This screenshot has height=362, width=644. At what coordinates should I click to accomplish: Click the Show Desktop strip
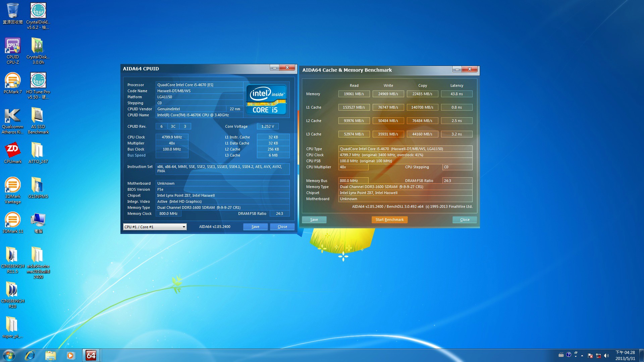tap(641, 355)
